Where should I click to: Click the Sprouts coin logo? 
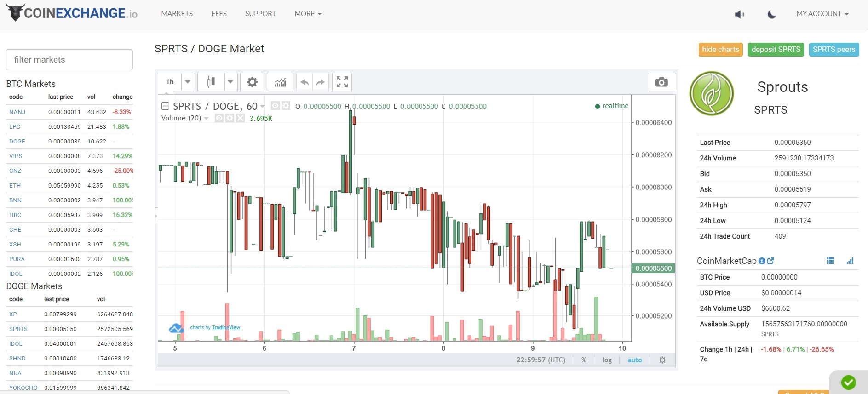click(712, 93)
